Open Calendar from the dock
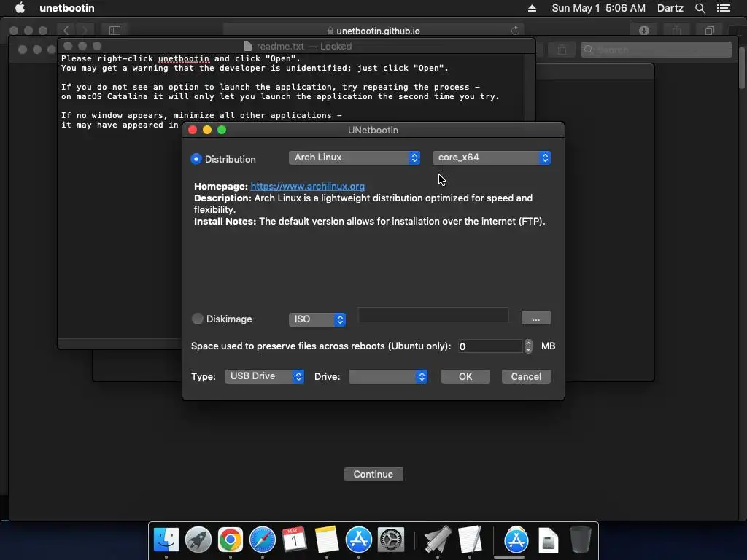The width and height of the screenshot is (747, 560). [294, 540]
